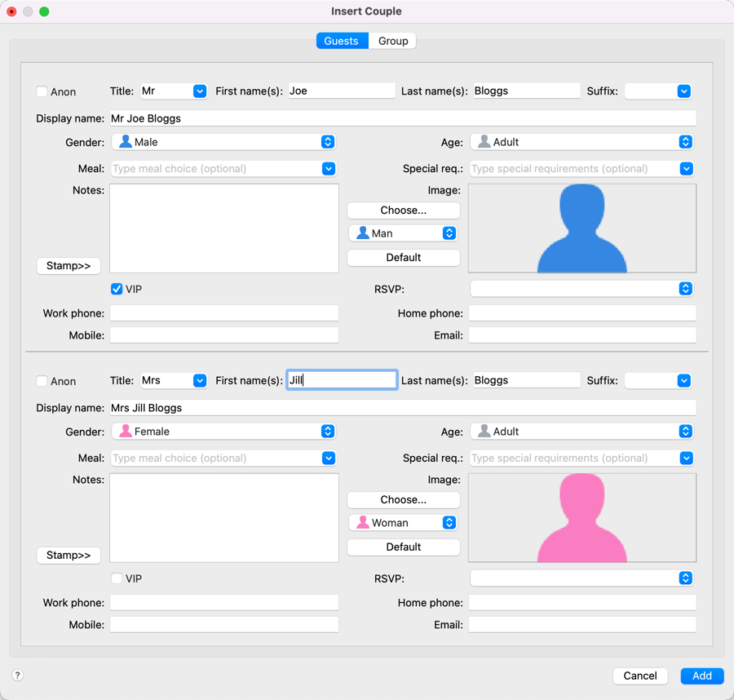Open Jill's Female gender selector
734x700 pixels.
(223, 432)
